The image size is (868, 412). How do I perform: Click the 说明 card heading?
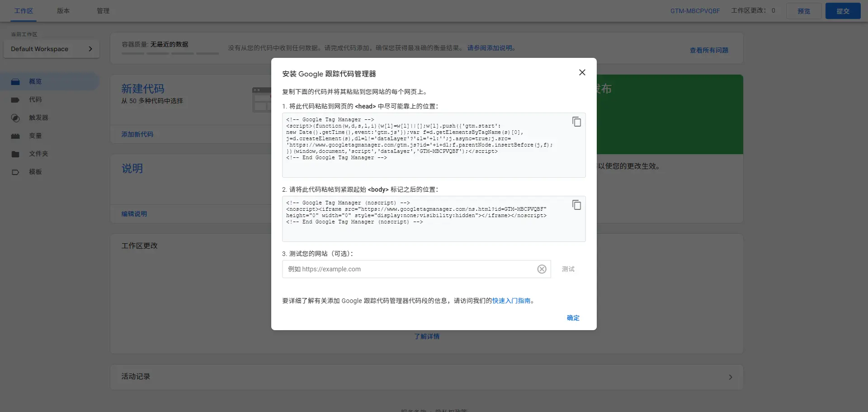pos(132,168)
